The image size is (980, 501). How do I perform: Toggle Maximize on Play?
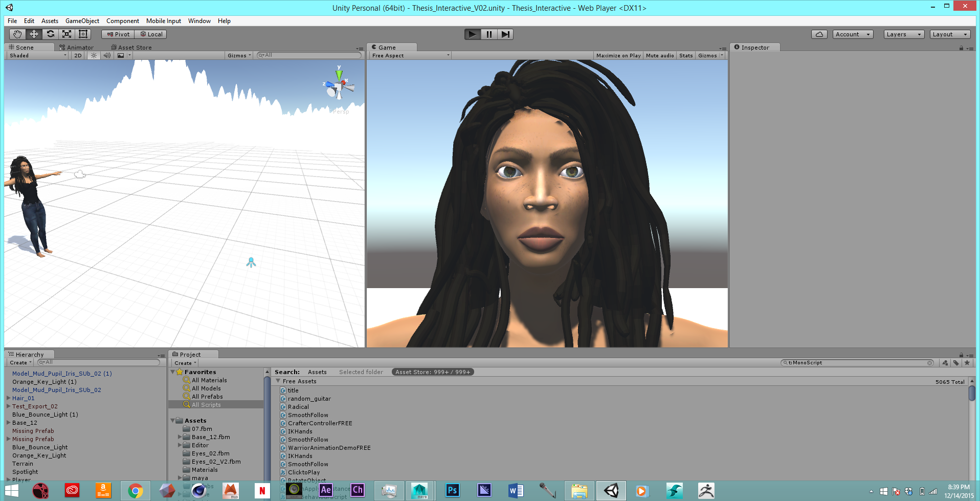point(618,55)
